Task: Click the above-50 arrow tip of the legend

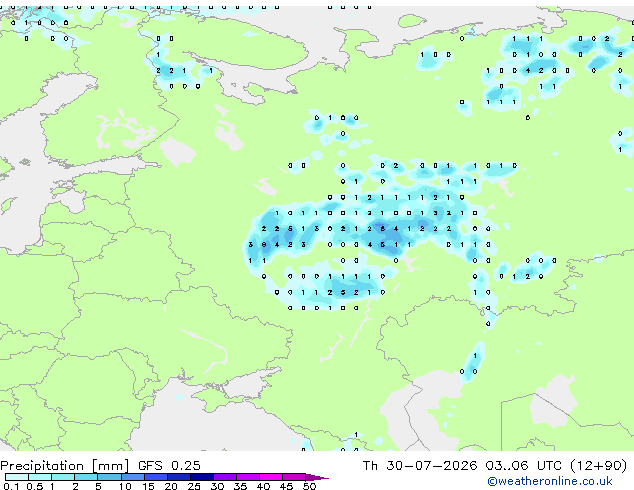Action: tap(317, 477)
